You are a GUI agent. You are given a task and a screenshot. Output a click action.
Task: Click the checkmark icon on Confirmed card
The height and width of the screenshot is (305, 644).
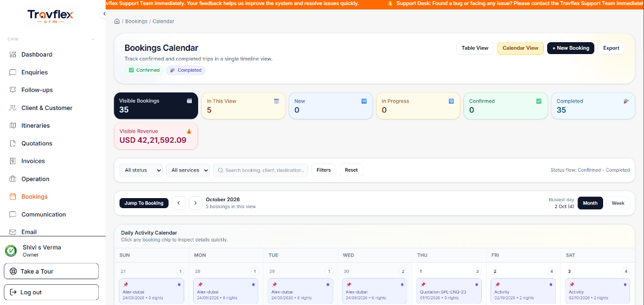(x=539, y=101)
